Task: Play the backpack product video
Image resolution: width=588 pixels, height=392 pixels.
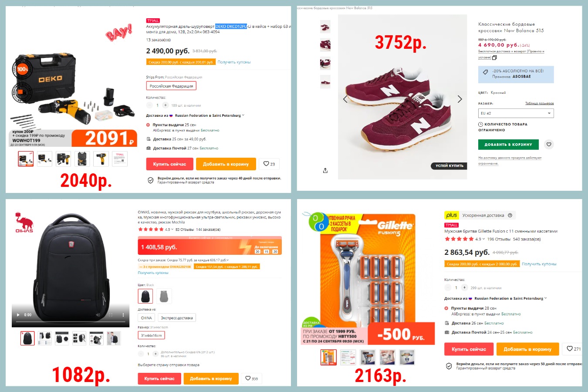Action: [18, 314]
